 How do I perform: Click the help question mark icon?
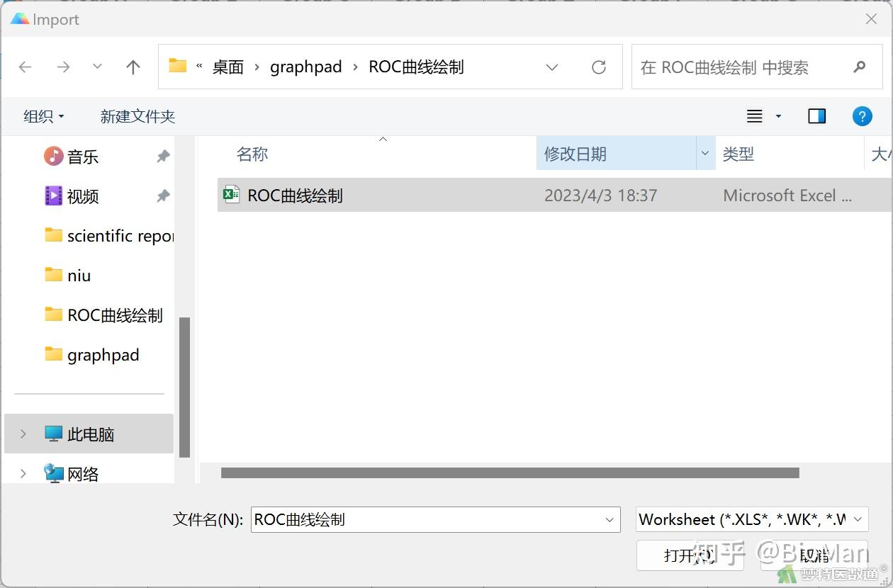(862, 115)
